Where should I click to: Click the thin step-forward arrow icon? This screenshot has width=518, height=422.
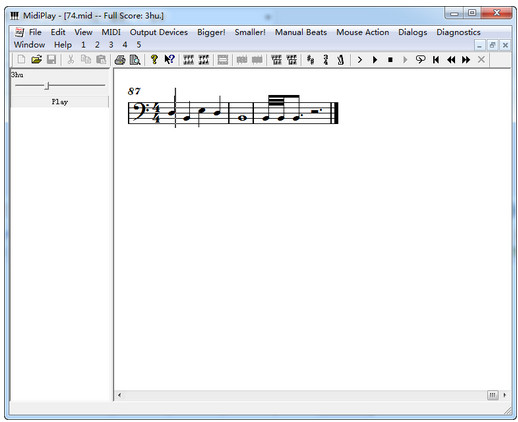[x=360, y=60]
